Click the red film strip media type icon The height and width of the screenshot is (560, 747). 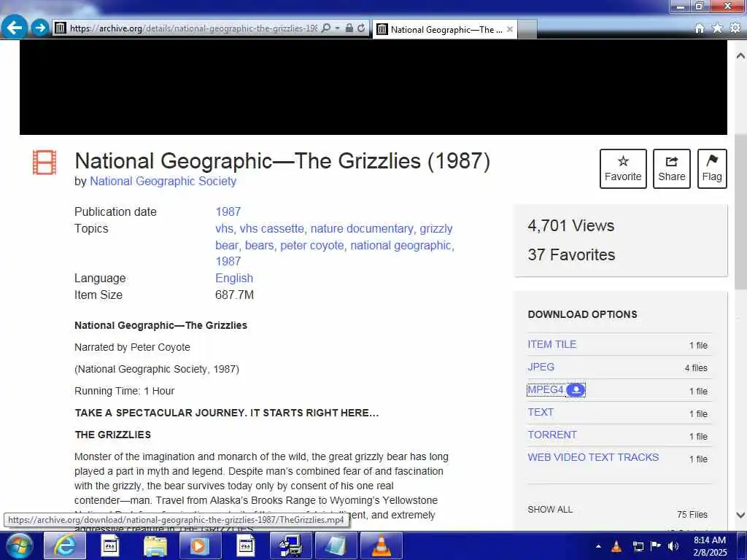click(x=44, y=163)
